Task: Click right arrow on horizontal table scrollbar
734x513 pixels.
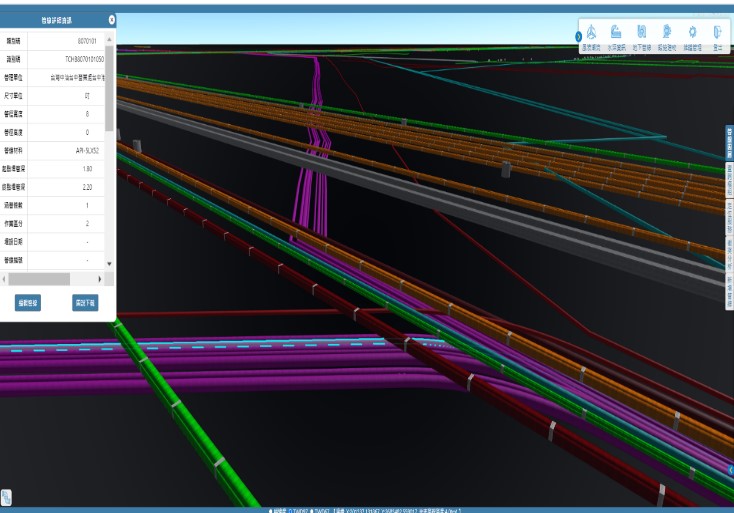Action: pyautogui.click(x=99, y=279)
